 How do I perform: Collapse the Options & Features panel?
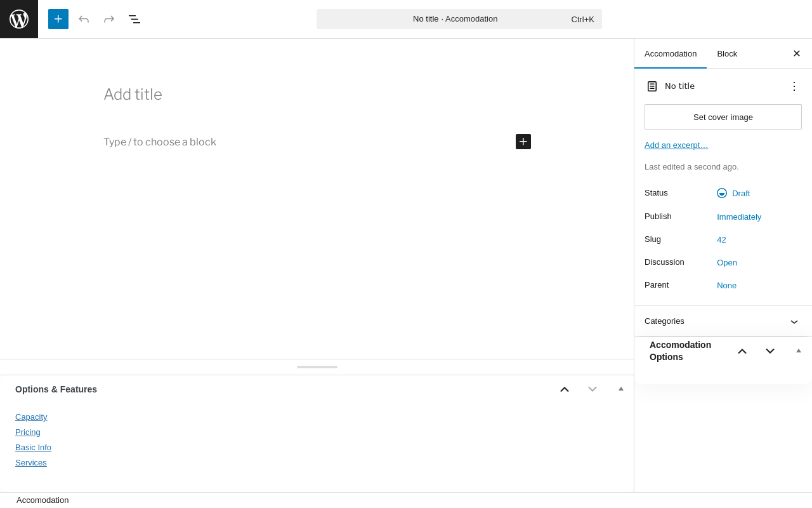point(621,389)
